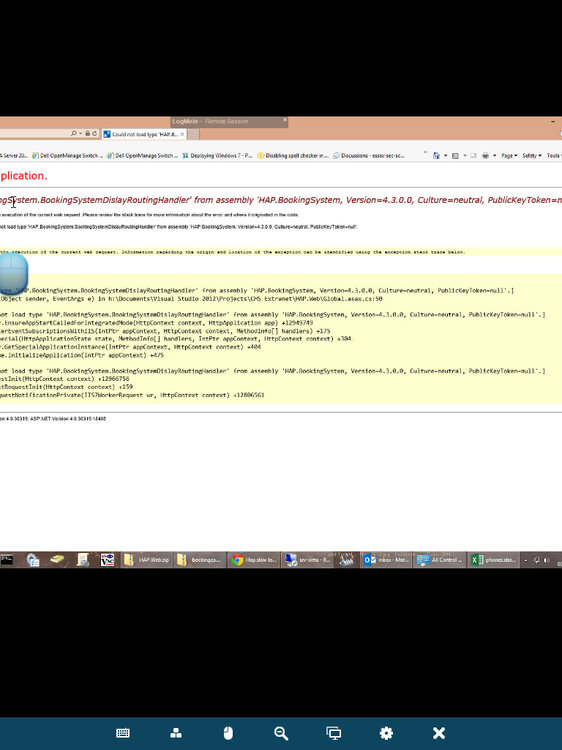Open the on-screen keyboard in LogMeIn toolbar

122,733
